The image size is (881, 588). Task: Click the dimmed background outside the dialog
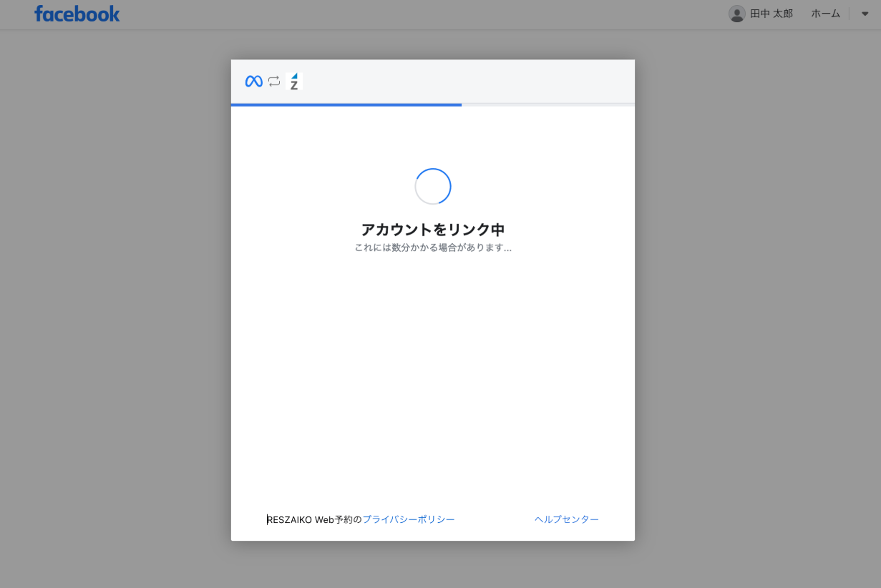coord(115,286)
